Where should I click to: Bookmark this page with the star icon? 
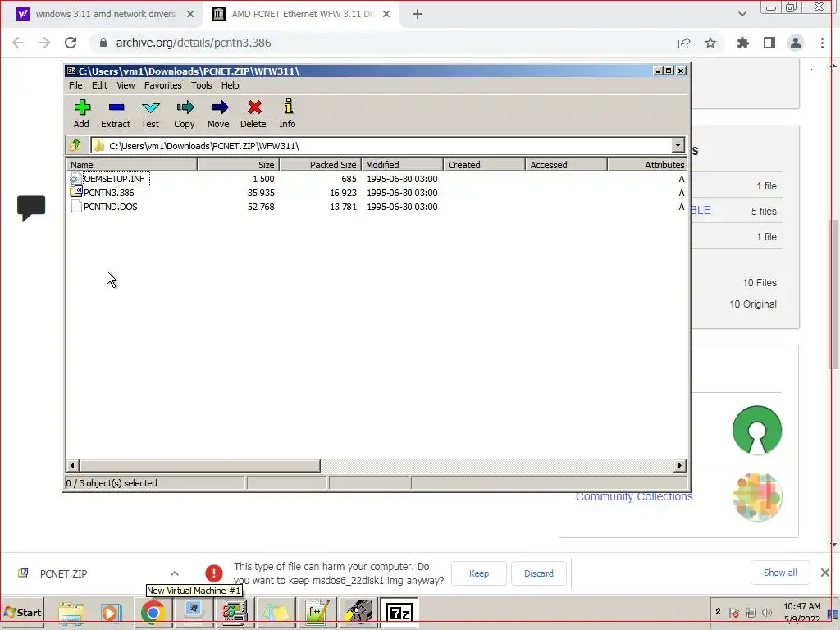point(710,43)
